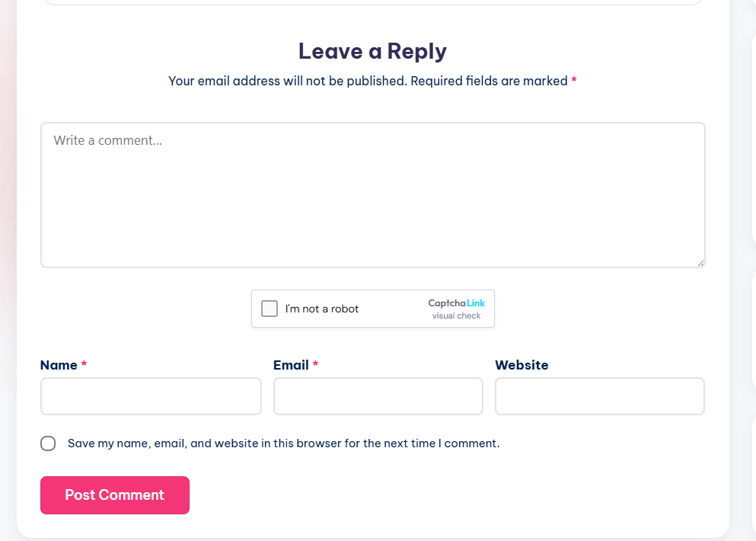This screenshot has width=756, height=541.
Task: Click the "I'm not a robot" label text
Action: [322, 309]
